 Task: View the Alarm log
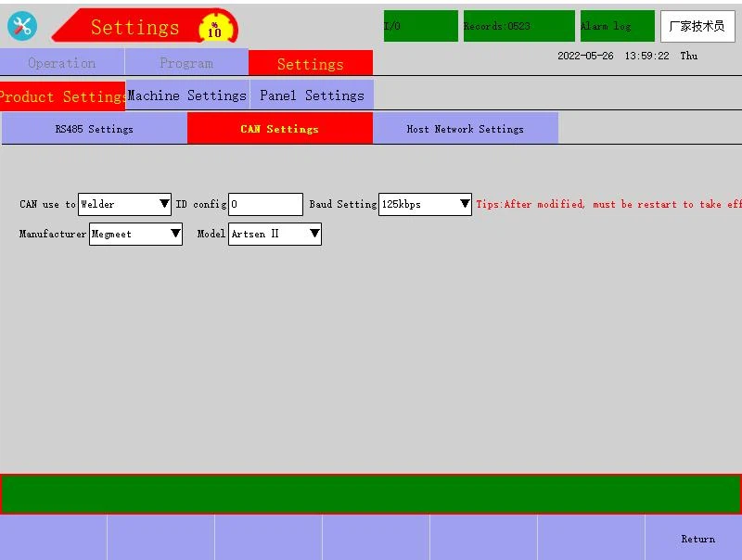(617, 26)
